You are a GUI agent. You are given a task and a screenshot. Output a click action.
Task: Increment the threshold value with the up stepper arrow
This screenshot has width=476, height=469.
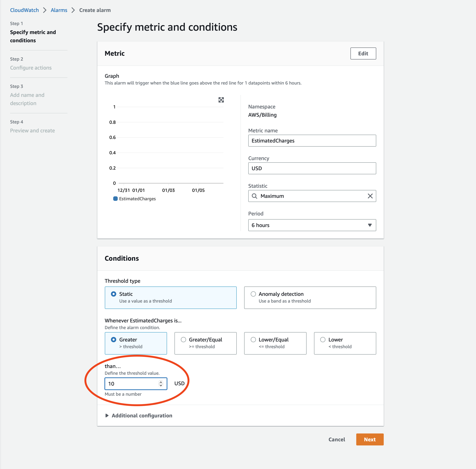tap(160, 382)
